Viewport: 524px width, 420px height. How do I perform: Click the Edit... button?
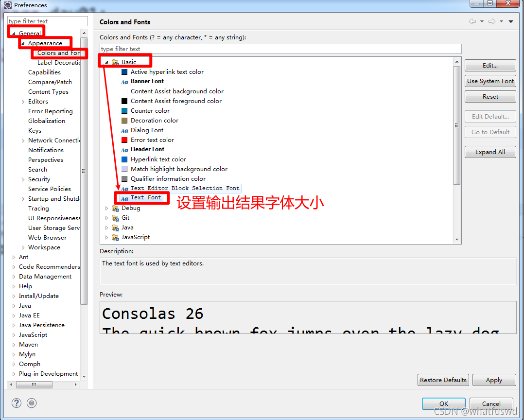click(490, 66)
